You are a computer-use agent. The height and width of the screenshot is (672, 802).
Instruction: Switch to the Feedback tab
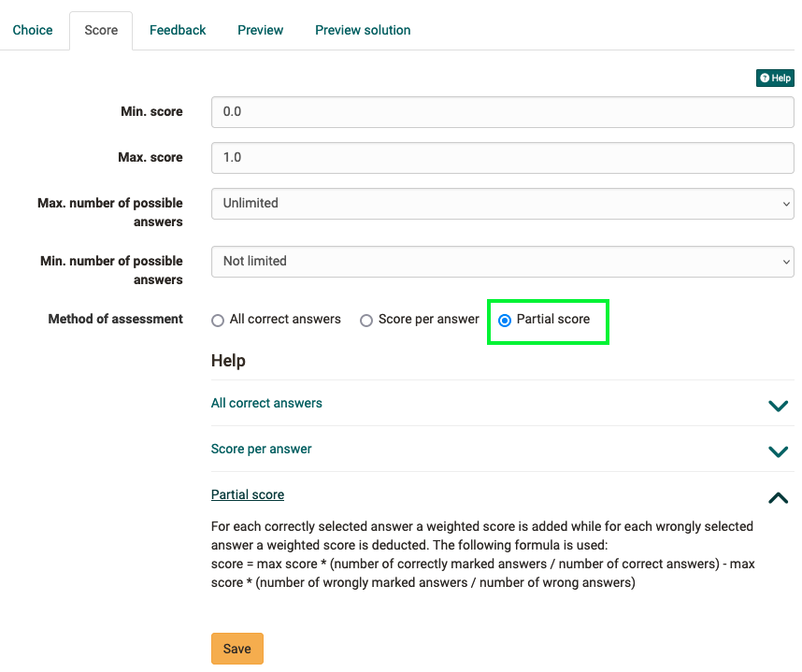coord(178,30)
